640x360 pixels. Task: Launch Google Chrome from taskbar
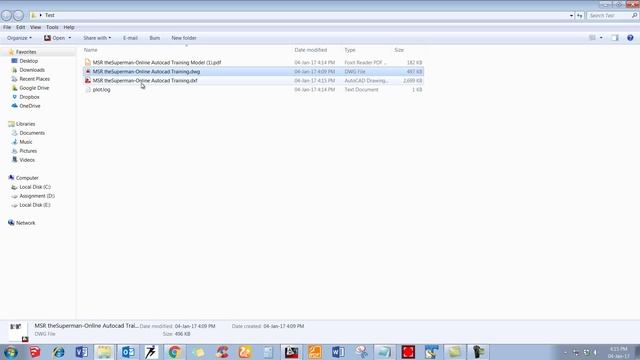(175, 352)
